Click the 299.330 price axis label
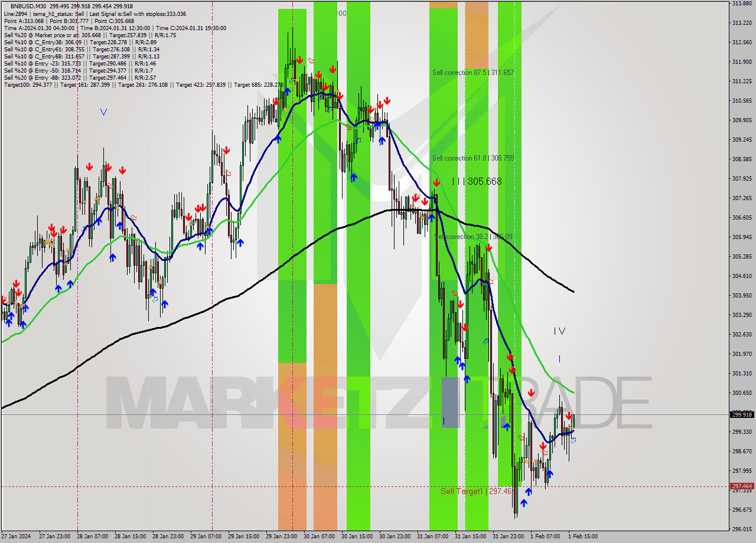The height and width of the screenshot is (543, 756). (x=742, y=431)
